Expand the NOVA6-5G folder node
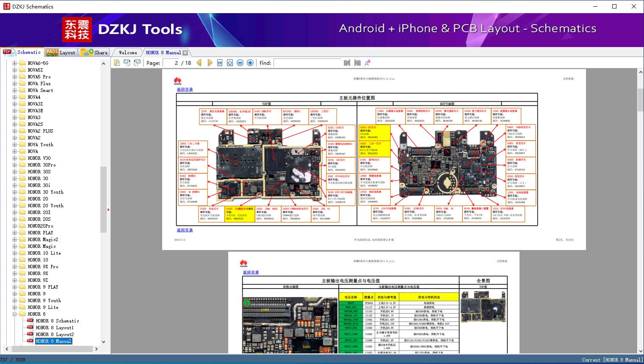The image size is (644, 364). coord(15,63)
